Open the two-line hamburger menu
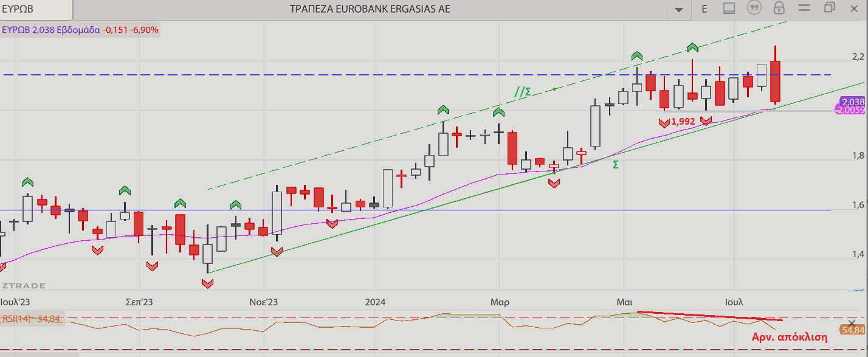Screen dimensions: 868x357 coord(804,9)
